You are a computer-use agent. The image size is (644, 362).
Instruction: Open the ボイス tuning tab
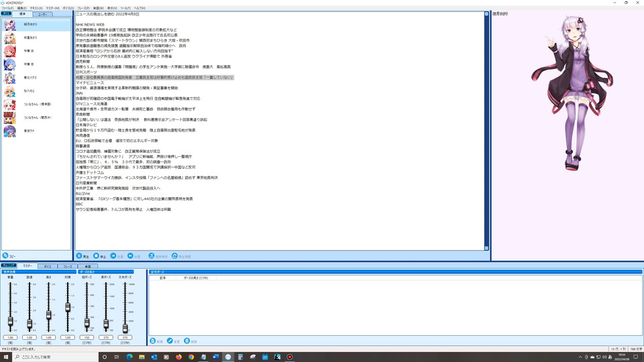48,266
